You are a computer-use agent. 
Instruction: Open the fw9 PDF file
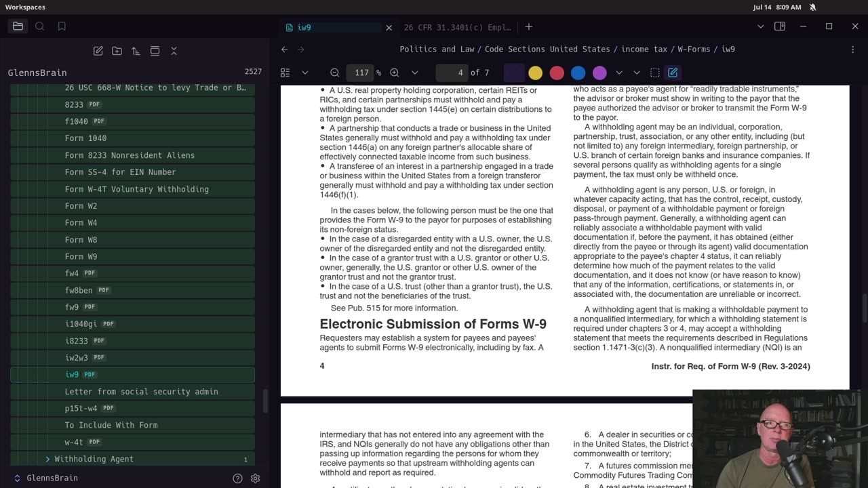(132, 307)
